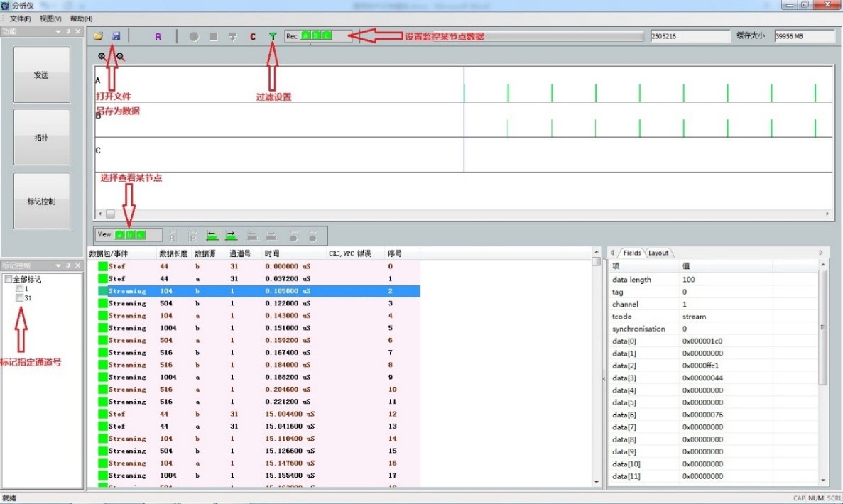Viewport: 843px width, 504px height.
Task: Check the channel 1 mark checkbox
Action: tap(19, 289)
